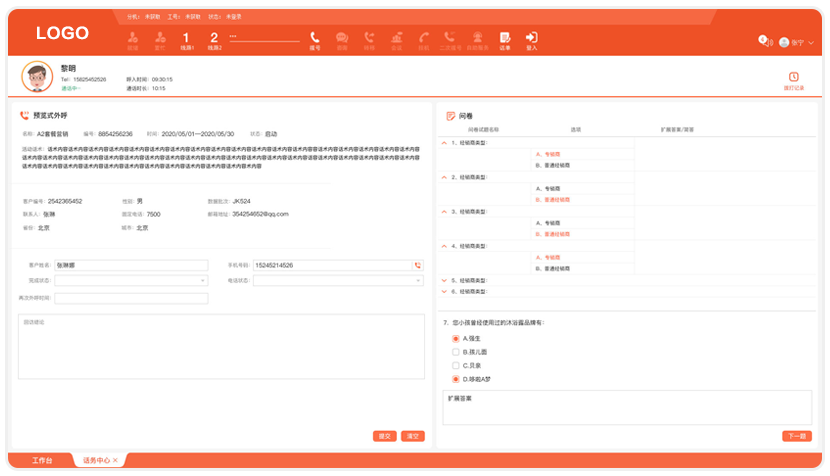Click the 客户姓名 input field

[131, 265]
